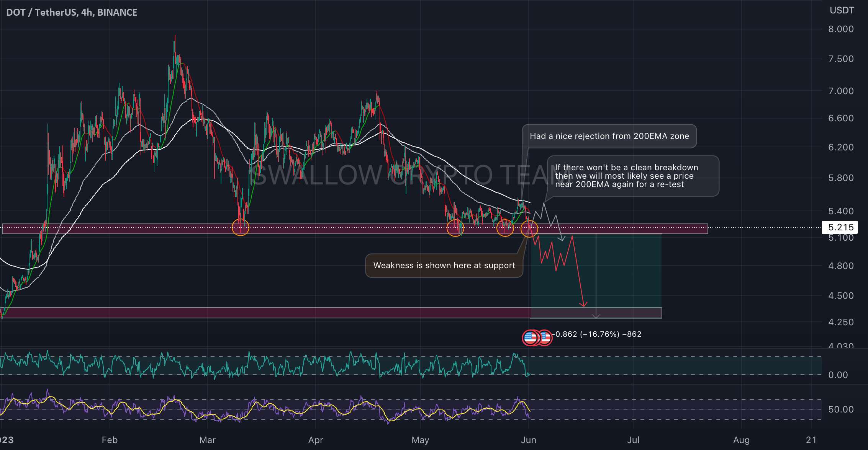Click the 4.250 price axis label
The height and width of the screenshot is (450, 868).
(841, 322)
